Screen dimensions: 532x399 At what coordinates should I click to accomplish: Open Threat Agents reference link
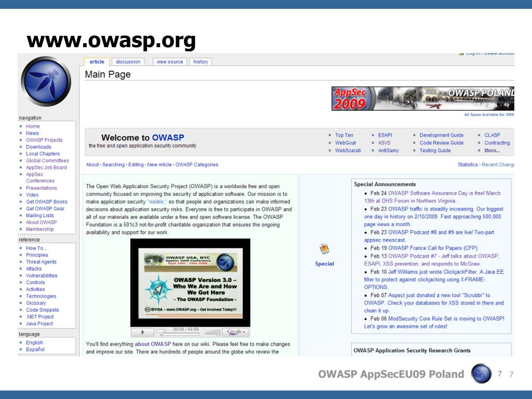coord(41,262)
